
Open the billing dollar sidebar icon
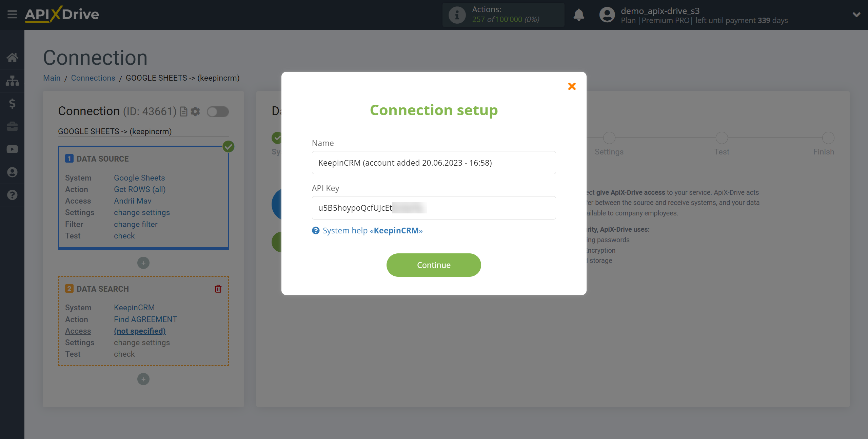pos(12,103)
